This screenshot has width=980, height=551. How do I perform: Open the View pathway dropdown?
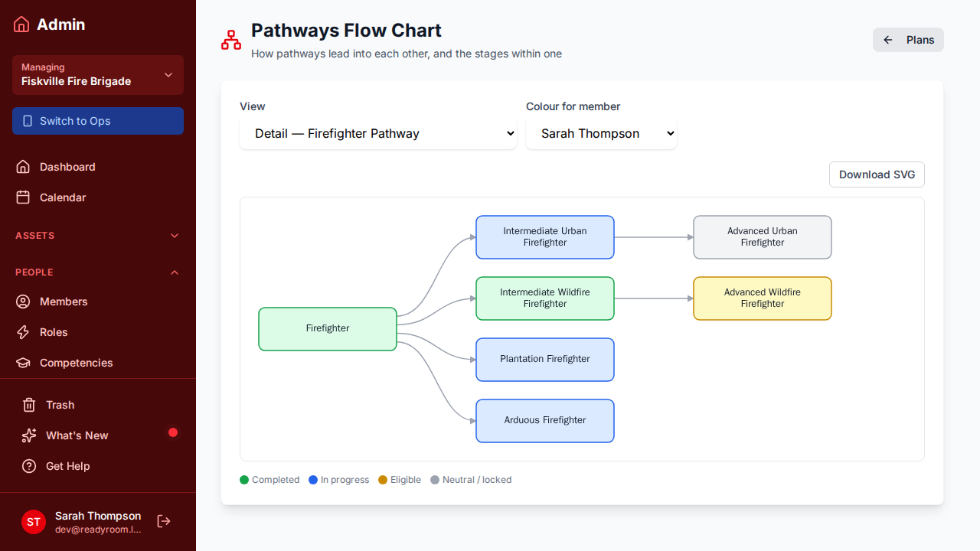(378, 133)
